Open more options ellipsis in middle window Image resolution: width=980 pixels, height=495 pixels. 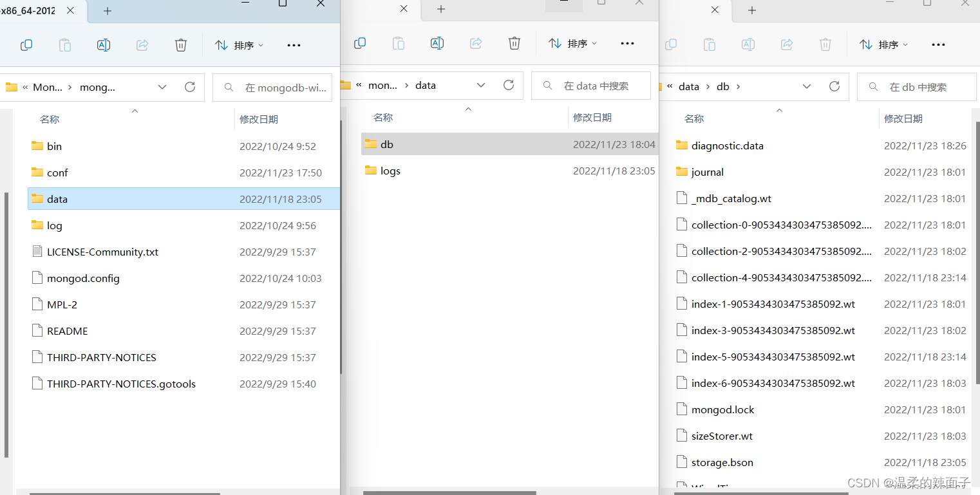627,43
